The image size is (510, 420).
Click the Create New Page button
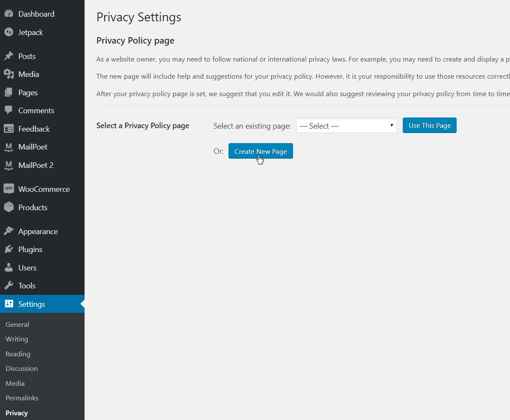(261, 151)
